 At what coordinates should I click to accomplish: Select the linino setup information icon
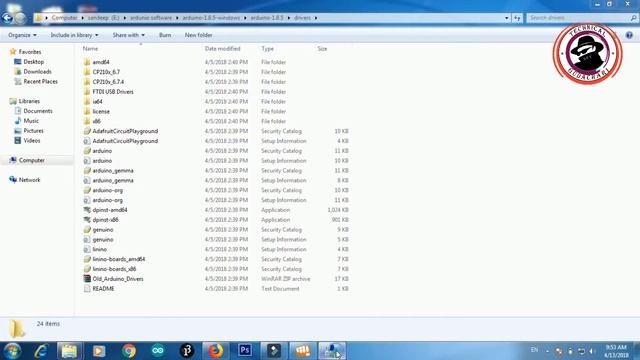[x=87, y=249]
